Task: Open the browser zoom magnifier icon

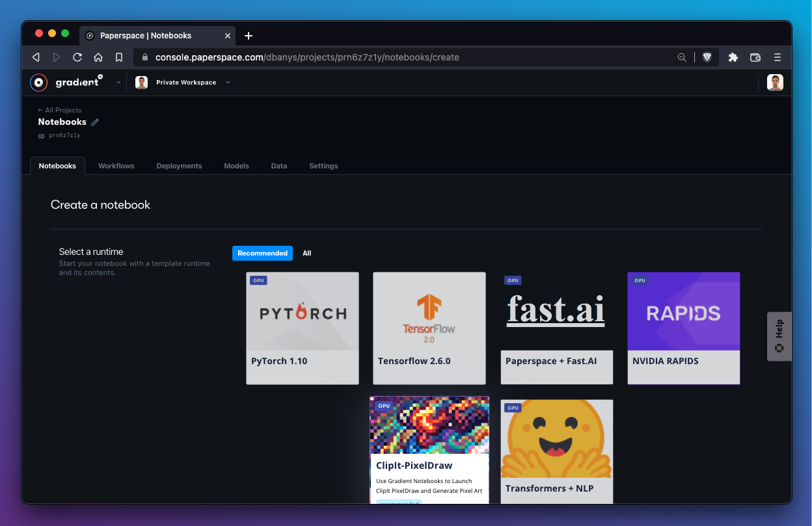Action: tap(682, 57)
